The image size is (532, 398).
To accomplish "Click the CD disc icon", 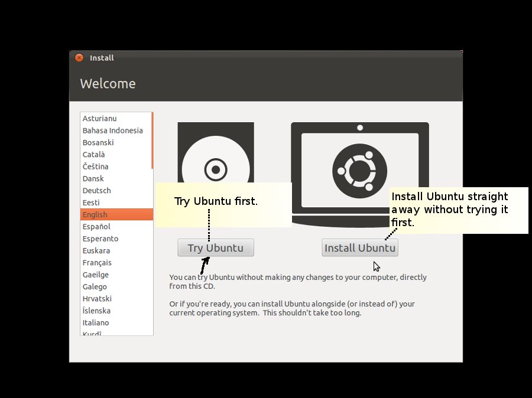I will coord(216,152).
